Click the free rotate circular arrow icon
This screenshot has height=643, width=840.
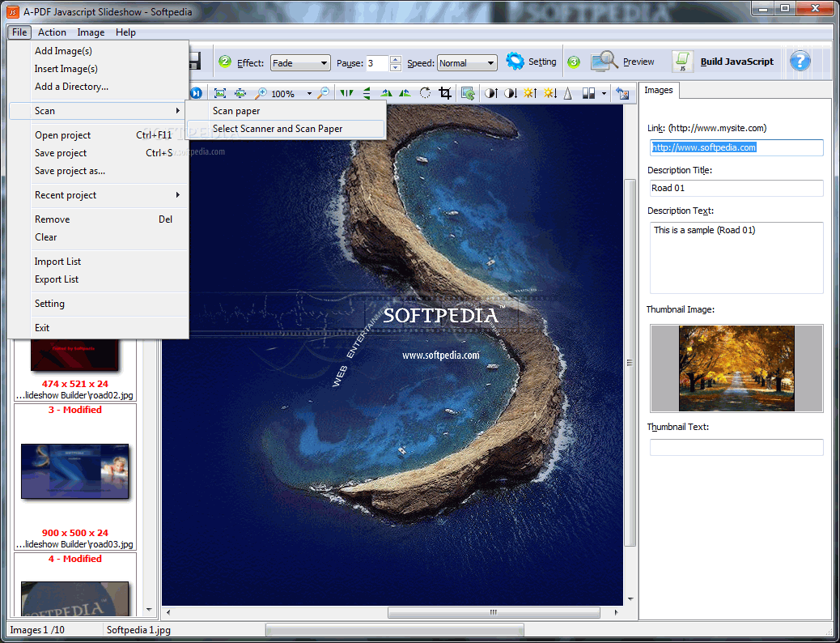pos(425,93)
